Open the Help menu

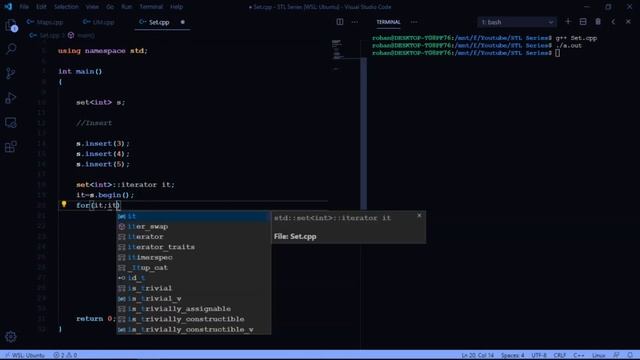pyautogui.click(x=176, y=7)
